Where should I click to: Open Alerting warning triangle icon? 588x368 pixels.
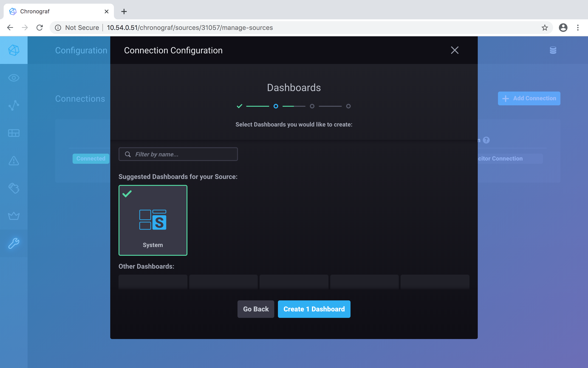[14, 161]
